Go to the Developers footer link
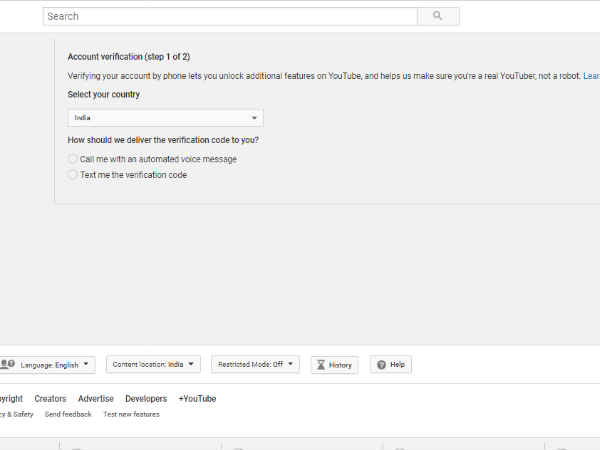 [x=146, y=399]
